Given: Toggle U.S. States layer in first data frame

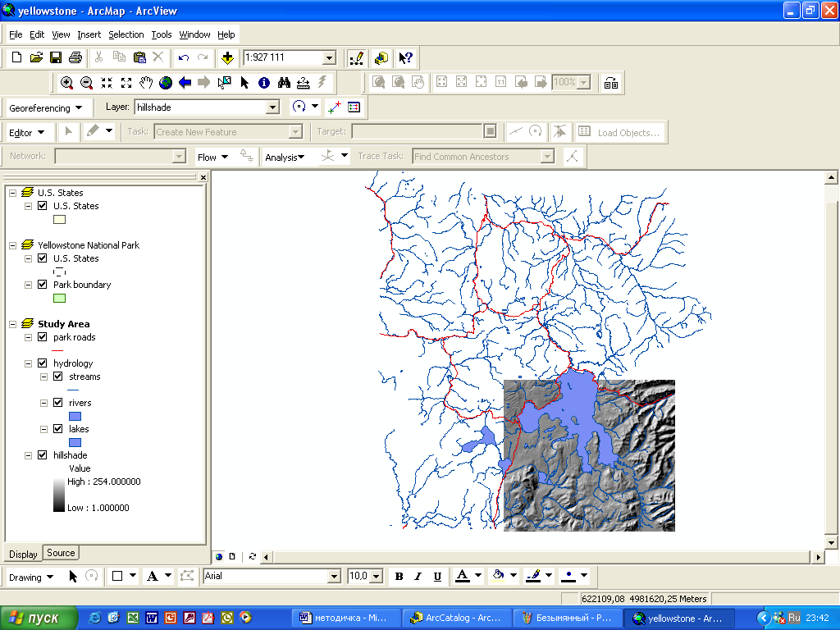Looking at the screenshot, I should 43,206.
